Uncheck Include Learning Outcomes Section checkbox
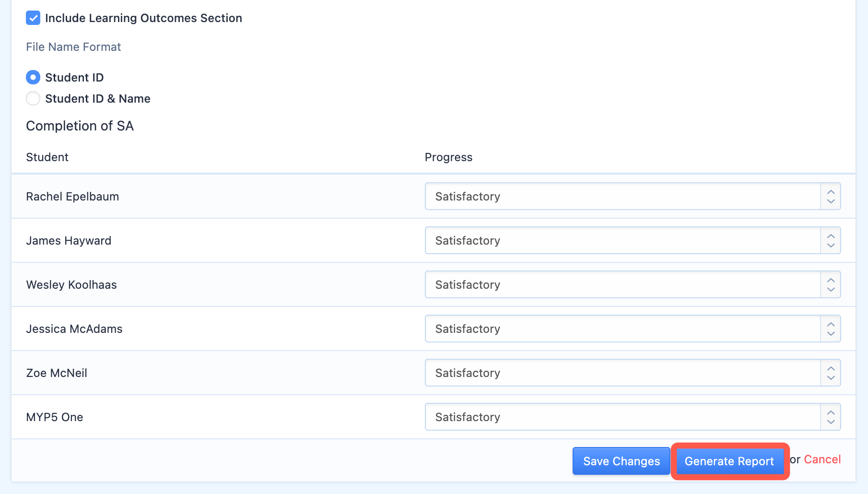Viewport: 868px width, 494px height. point(33,18)
